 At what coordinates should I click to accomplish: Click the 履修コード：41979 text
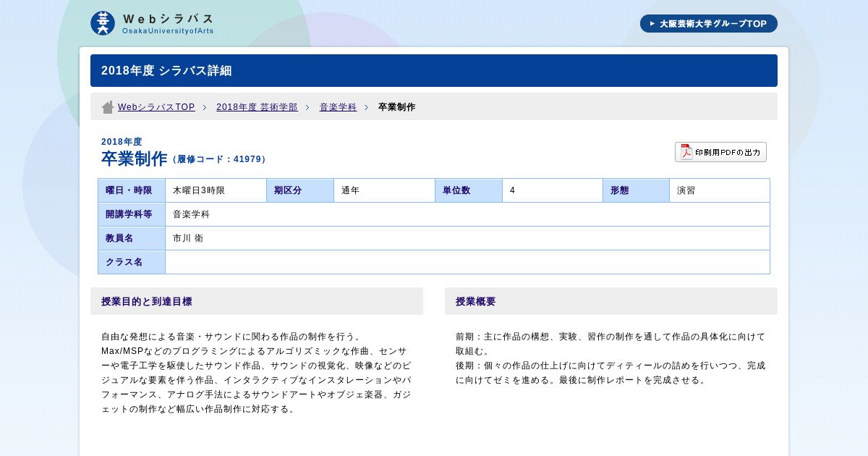click(x=220, y=159)
